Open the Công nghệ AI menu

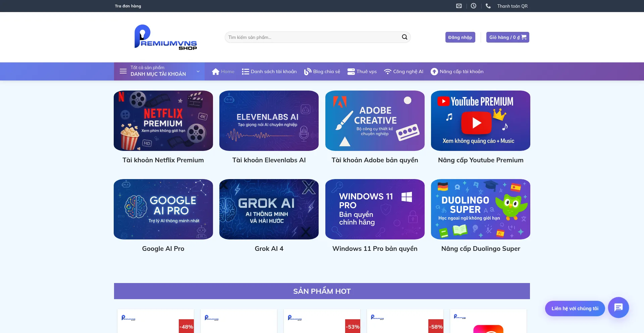coord(404,71)
